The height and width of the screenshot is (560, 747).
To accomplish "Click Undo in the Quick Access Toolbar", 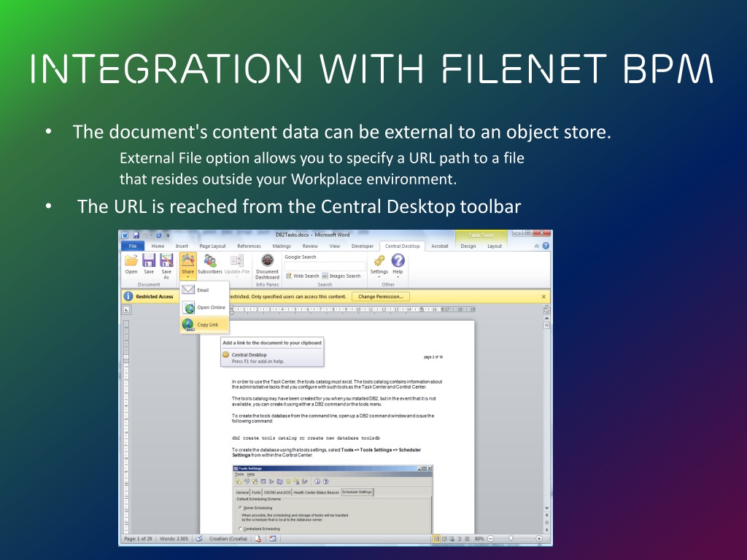I will tap(145, 236).
